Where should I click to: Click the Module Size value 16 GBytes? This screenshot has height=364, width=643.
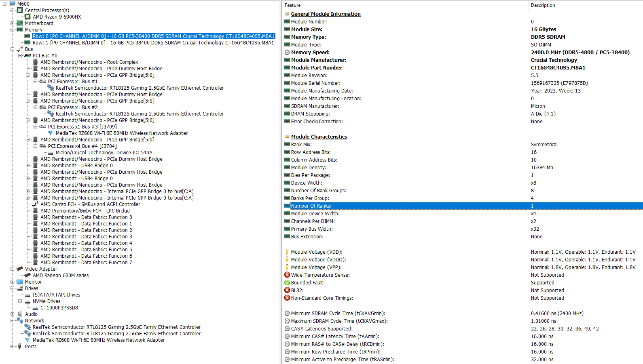[x=543, y=29]
